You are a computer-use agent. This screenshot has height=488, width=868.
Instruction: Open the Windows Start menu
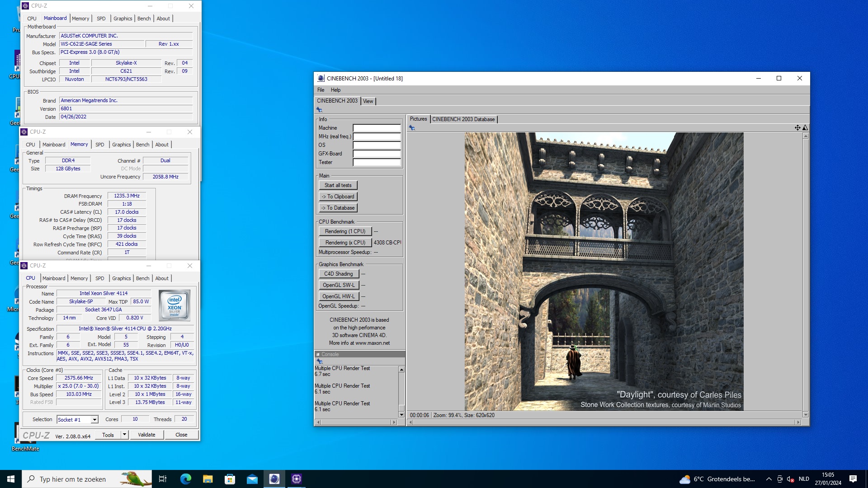[11, 479]
